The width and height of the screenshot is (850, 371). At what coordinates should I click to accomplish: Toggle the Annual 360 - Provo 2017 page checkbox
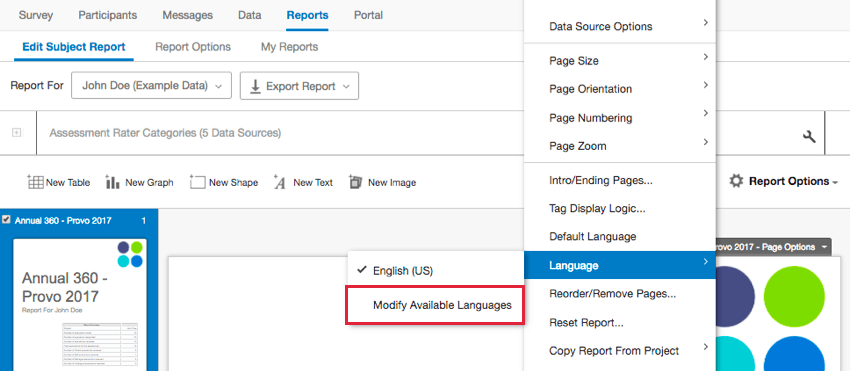pos(7,220)
